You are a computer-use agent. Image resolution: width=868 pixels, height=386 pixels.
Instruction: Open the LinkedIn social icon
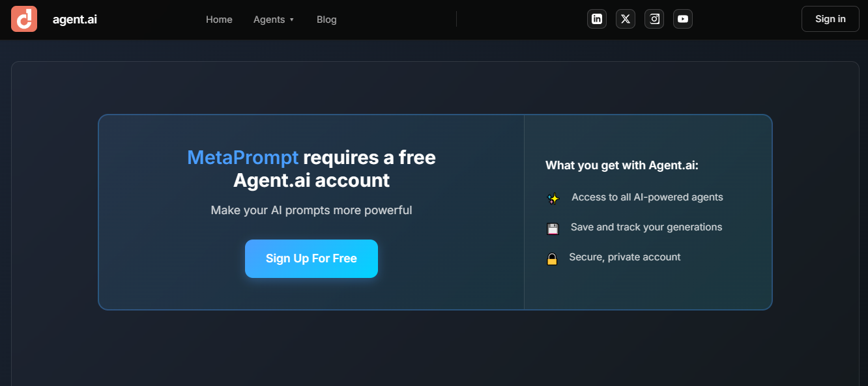pos(596,19)
